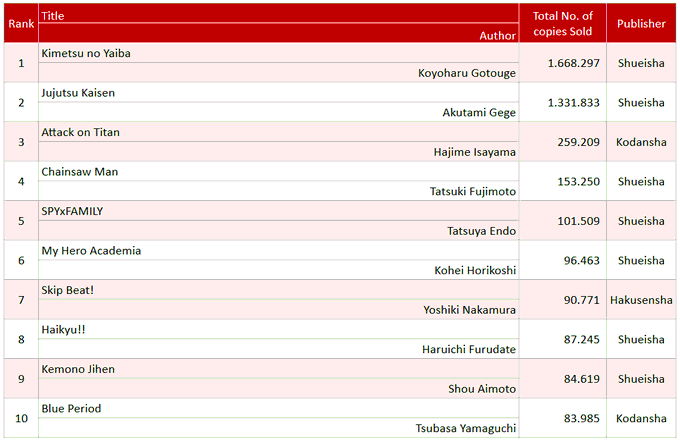
Task: Click Shueisha in the My Hero Academia row
Action: [641, 261]
